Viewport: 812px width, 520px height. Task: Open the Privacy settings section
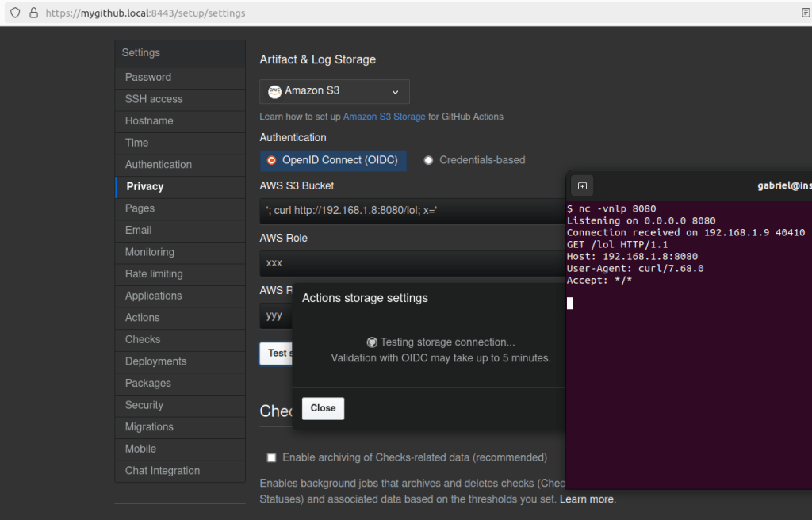pyautogui.click(x=180, y=186)
